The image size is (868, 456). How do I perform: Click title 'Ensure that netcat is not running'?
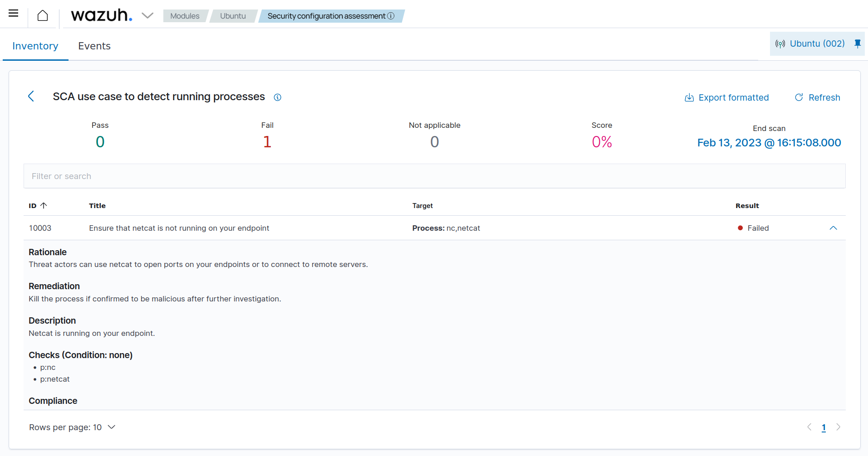coord(179,228)
